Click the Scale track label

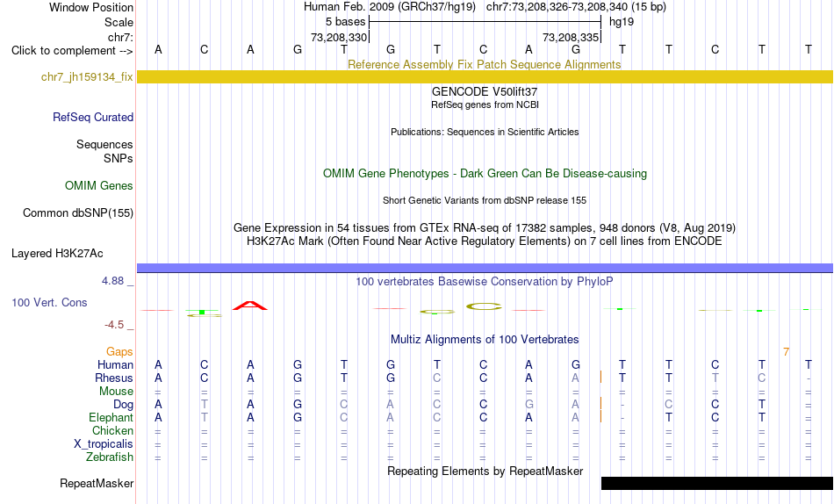[119, 22]
